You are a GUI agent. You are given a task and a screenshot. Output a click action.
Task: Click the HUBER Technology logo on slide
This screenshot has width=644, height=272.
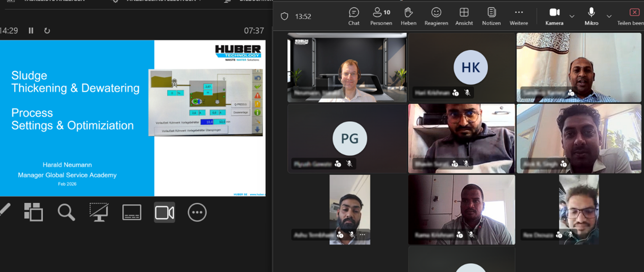coord(238,53)
